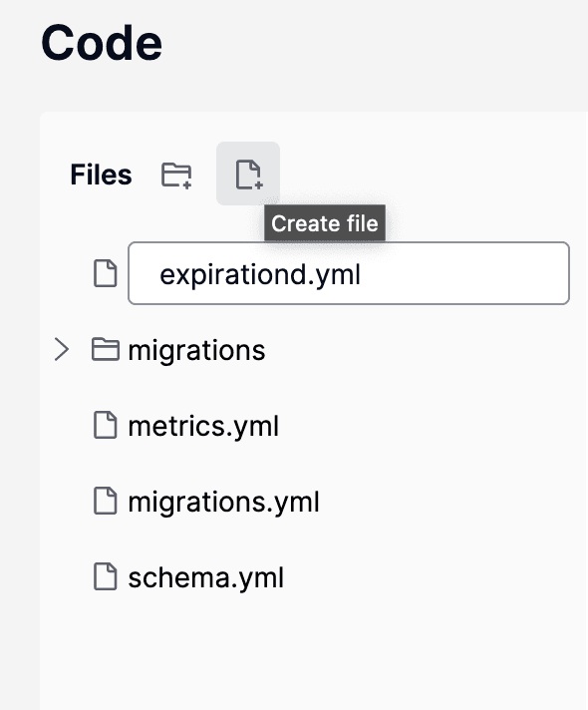This screenshot has height=710, width=588.
Task: Focus the expirationd.yml filename input
Action: [349, 273]
